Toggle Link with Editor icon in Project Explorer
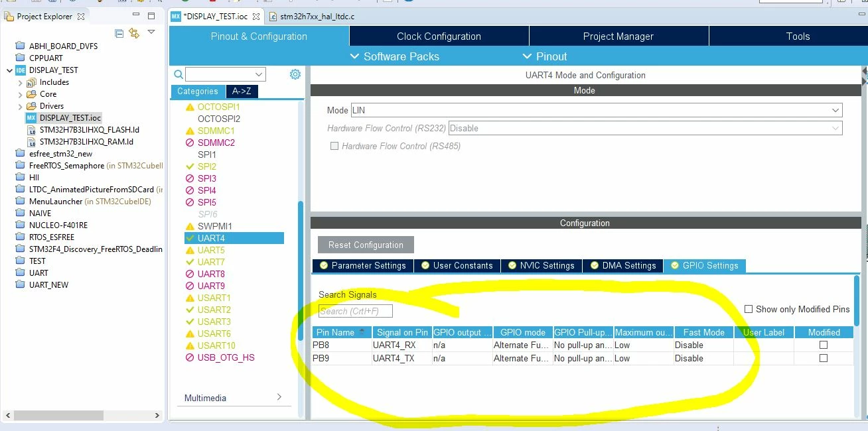The height and width of the screenshot is (431, 868). 134,33
